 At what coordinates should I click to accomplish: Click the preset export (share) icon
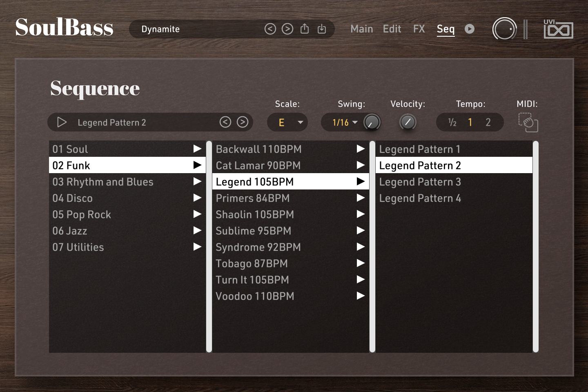click(x=305, y=29)
